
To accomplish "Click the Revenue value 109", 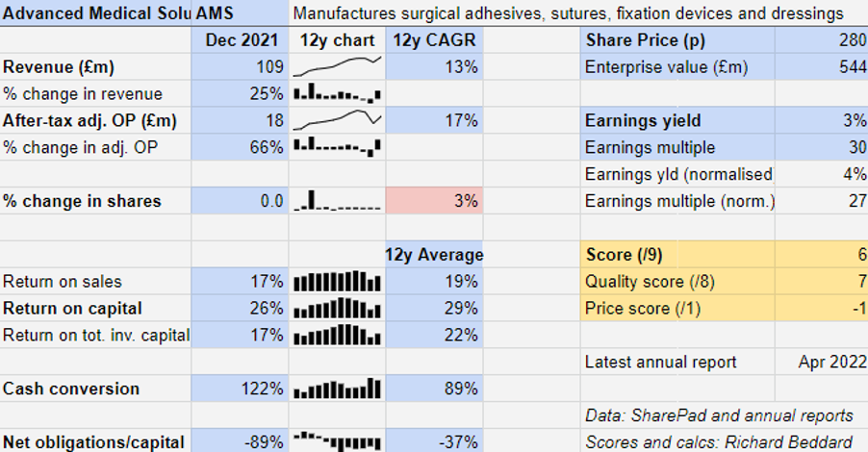I will click(241, 67).
